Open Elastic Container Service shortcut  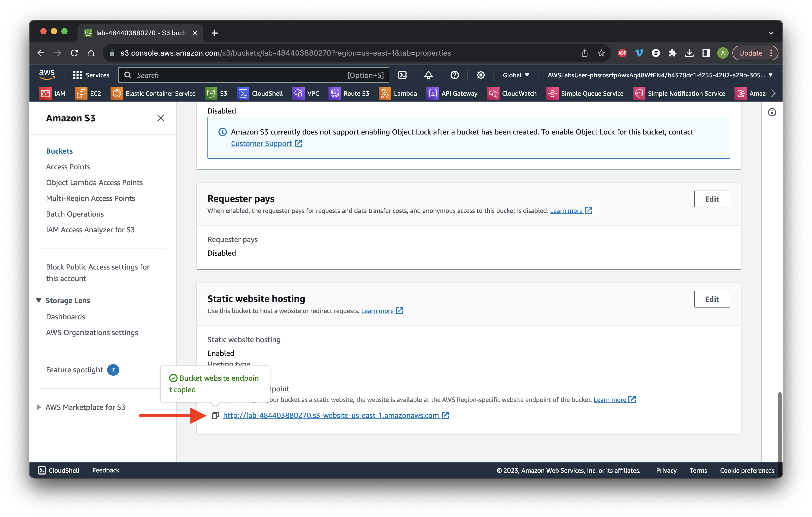153,94
